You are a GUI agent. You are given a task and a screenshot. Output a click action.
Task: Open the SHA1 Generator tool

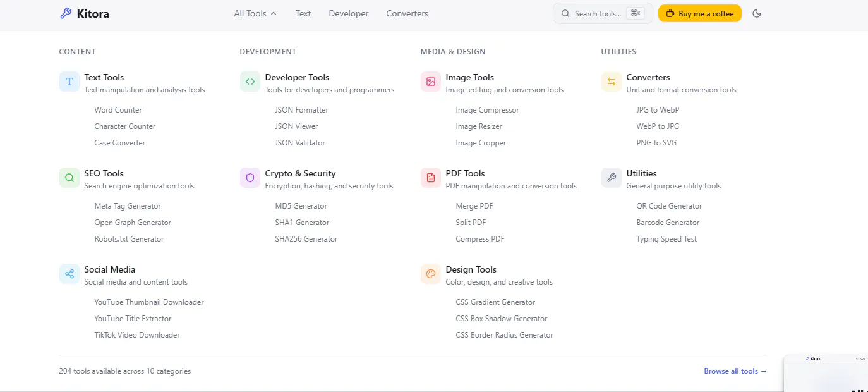(x=302, y=223)
